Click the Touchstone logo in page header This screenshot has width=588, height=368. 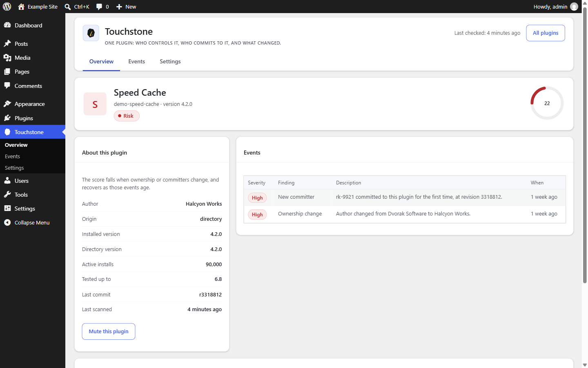tap(91, 33)
